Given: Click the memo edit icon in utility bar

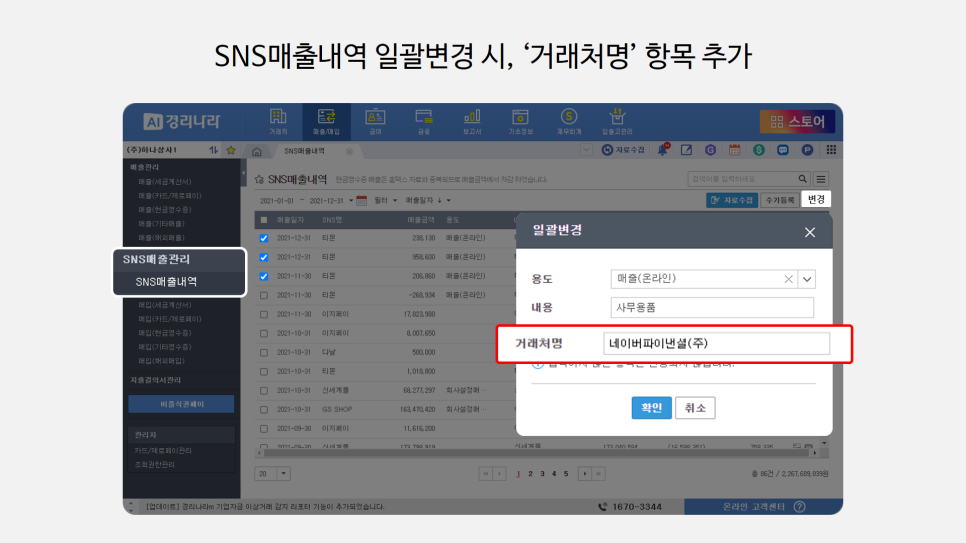Looking at the screenshot, I should (x=686, y=150).
